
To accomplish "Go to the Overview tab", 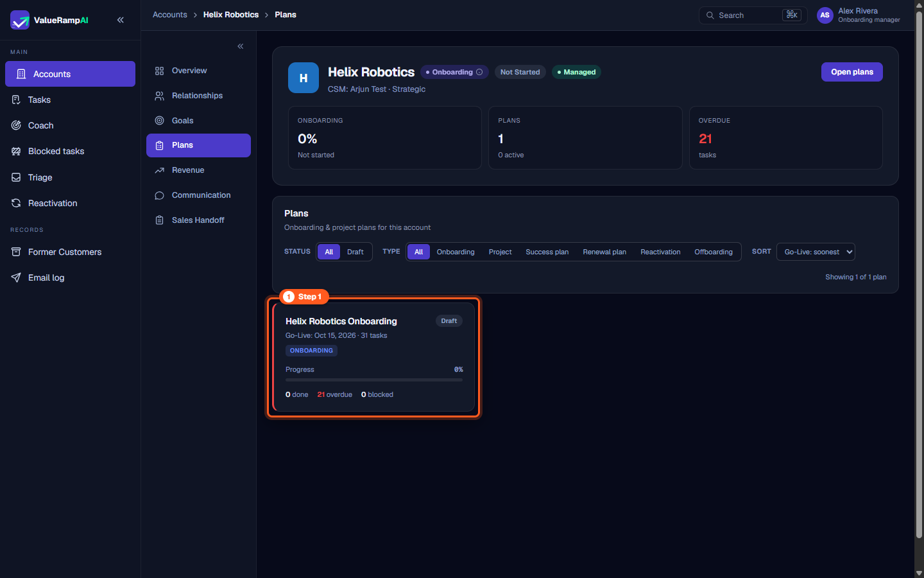I will tap(198, 71).
